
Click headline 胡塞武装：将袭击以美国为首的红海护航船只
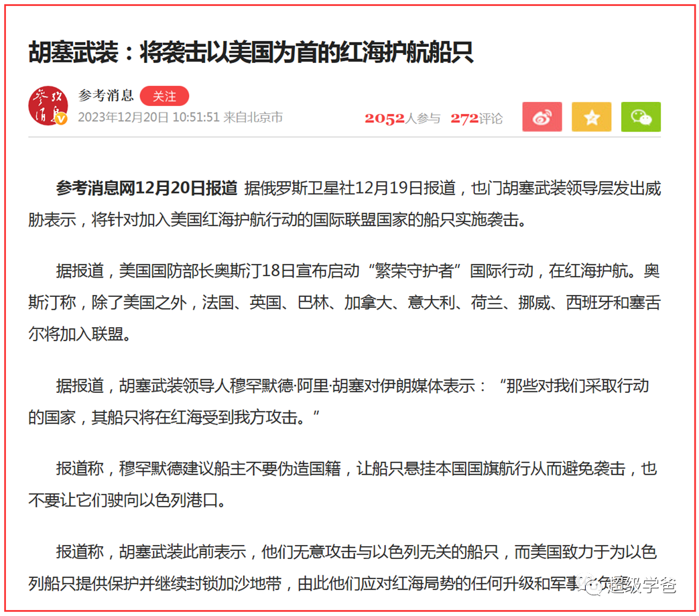click(x=251, y=52)
